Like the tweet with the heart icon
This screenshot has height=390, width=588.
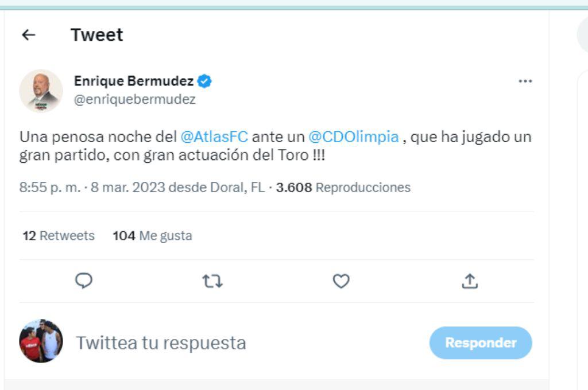[x=342, y=280]
